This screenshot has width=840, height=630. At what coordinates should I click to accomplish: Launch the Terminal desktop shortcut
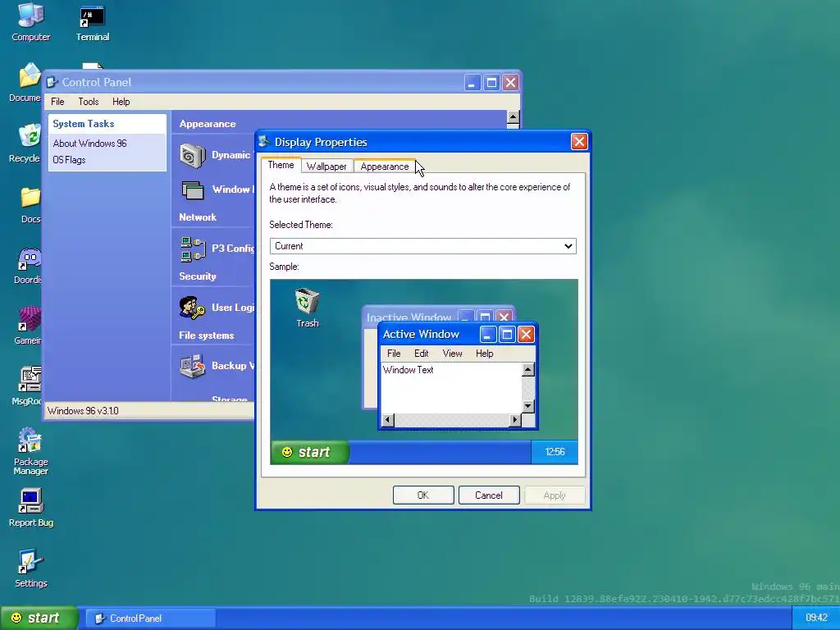point(92,22)
